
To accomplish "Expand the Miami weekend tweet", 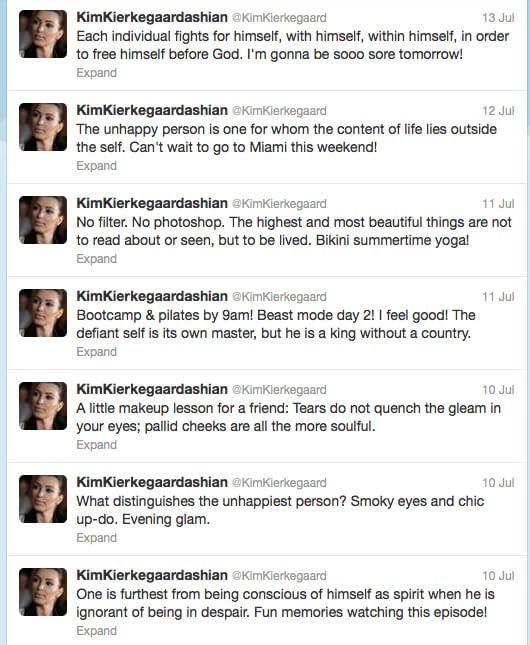I will 97,166.
